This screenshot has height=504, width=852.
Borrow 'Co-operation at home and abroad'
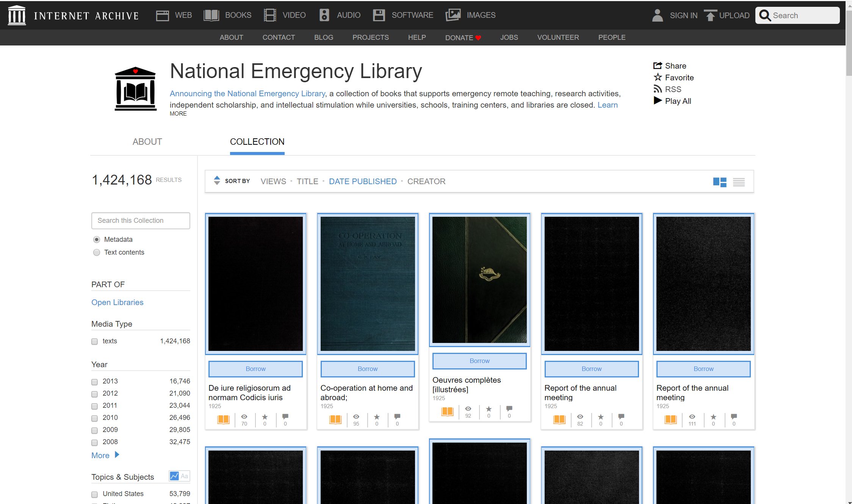367,368
